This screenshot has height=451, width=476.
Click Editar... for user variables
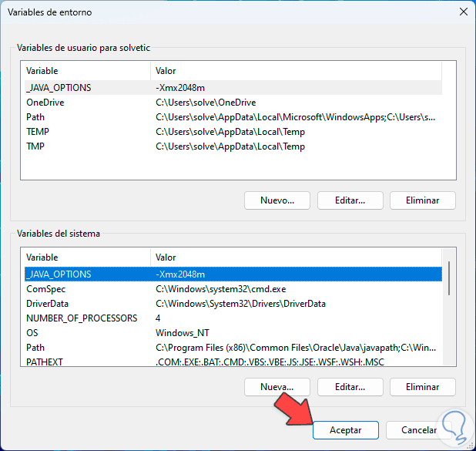[350, 200]
